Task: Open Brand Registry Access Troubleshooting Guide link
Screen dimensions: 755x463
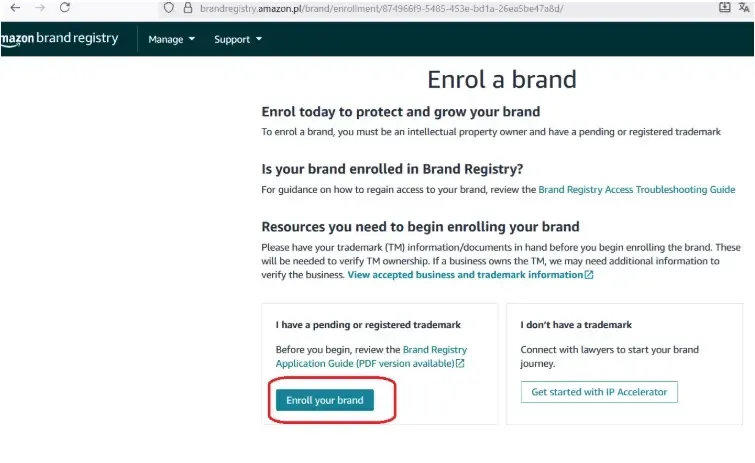Action: [636, 189]
